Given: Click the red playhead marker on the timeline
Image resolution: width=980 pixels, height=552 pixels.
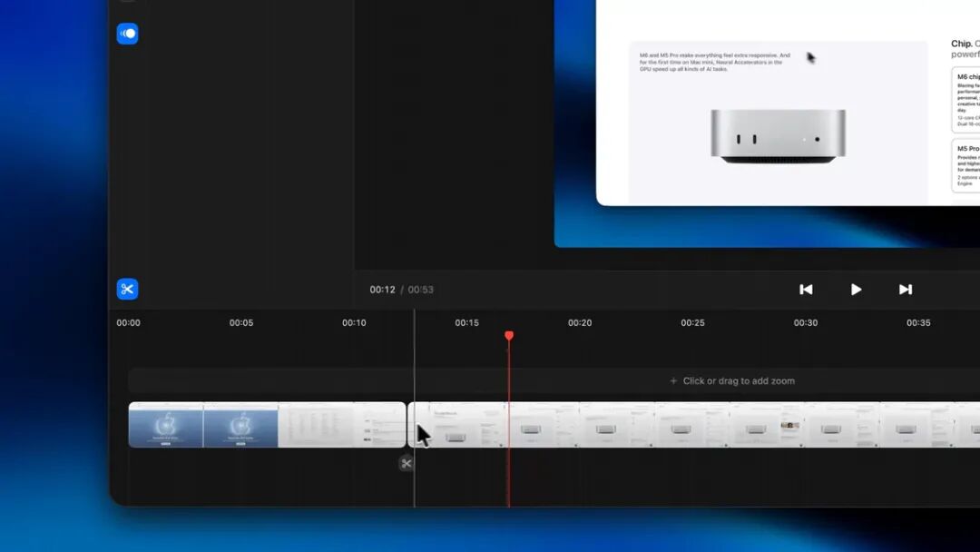Looking at the screenshot, I should click(509, 336).
